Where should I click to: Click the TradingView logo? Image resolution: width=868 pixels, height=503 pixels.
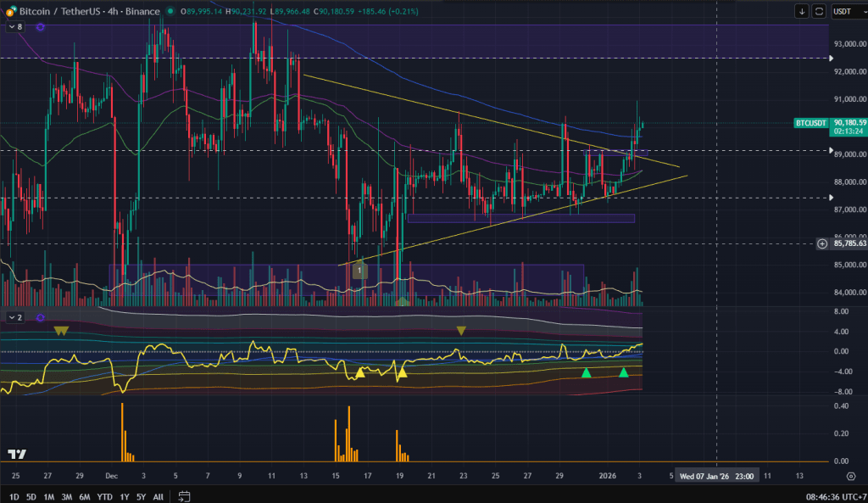[x=15, y=455]
